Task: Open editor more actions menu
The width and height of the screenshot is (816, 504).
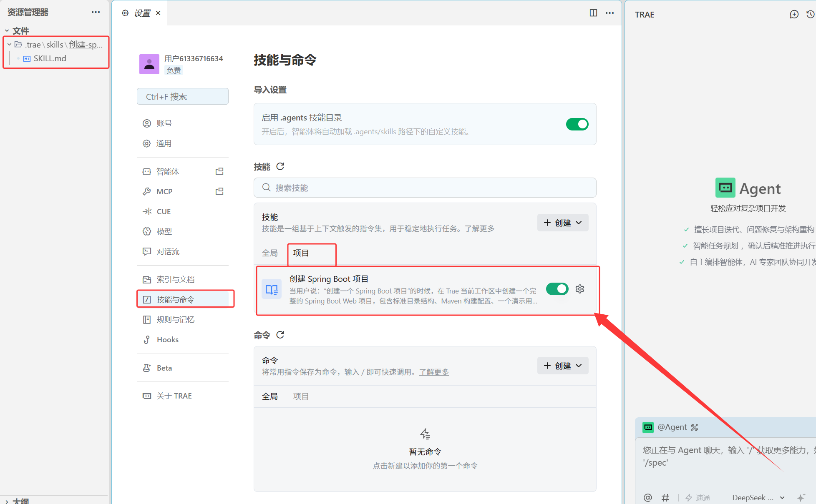Action: 609,13
